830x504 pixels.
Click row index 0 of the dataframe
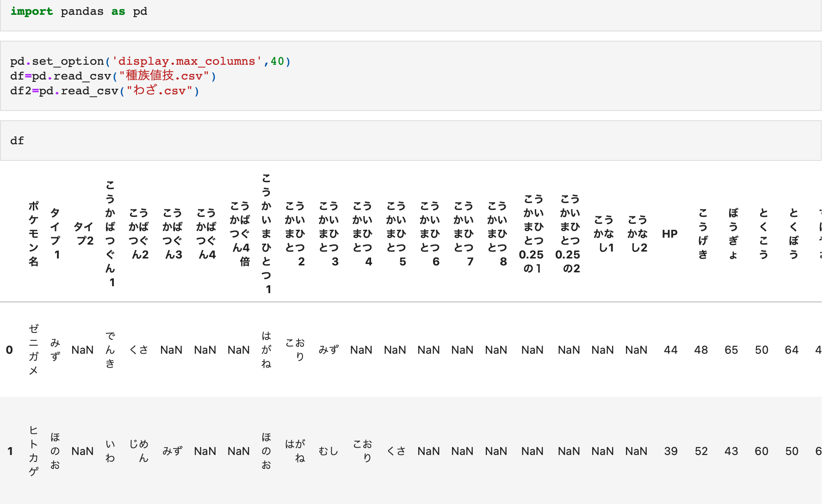(x=9, y=350)
